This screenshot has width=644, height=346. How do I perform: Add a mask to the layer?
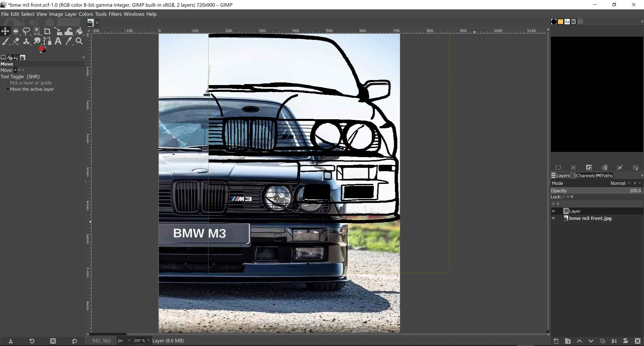[x=626, y=341]
